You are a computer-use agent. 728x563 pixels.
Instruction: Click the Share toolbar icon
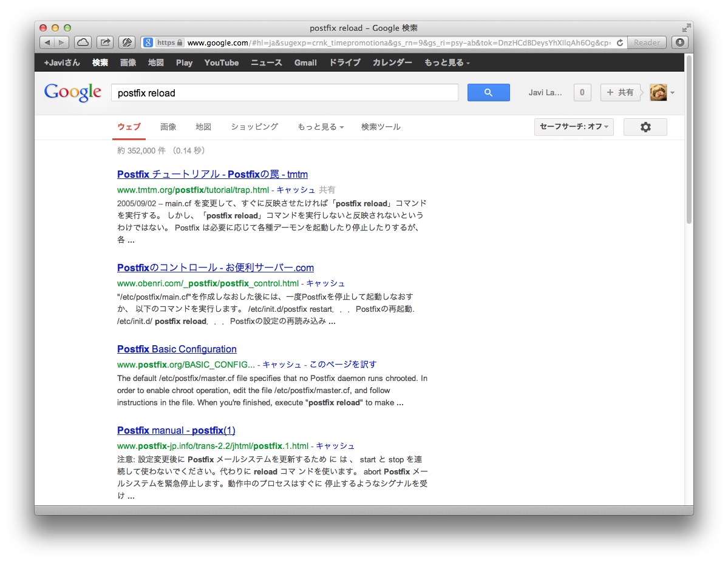[x=106, y=42]
